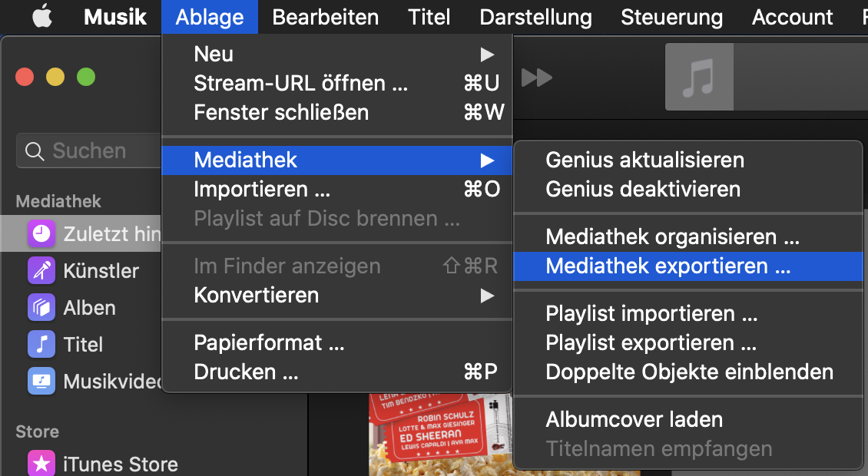Select the Zuletzt hinzugefügt clock icon
The height and width of the screenshot is (476, 868).
tap(41, 234)
